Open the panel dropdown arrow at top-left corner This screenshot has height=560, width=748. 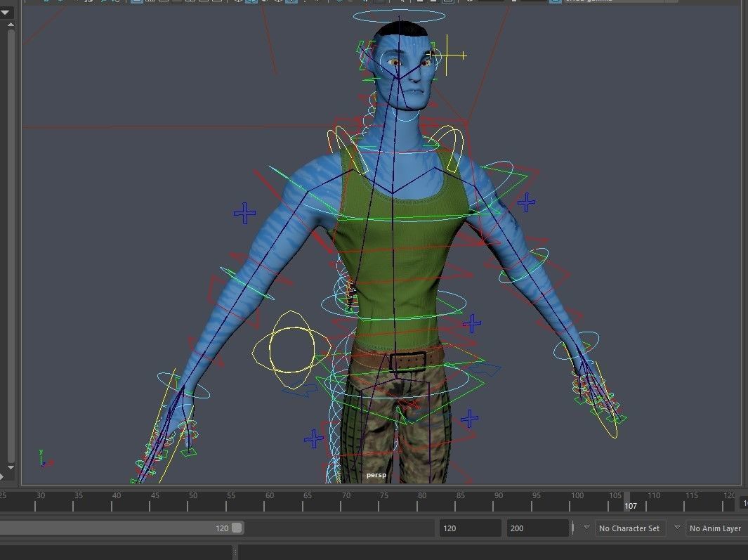point(5,11)
